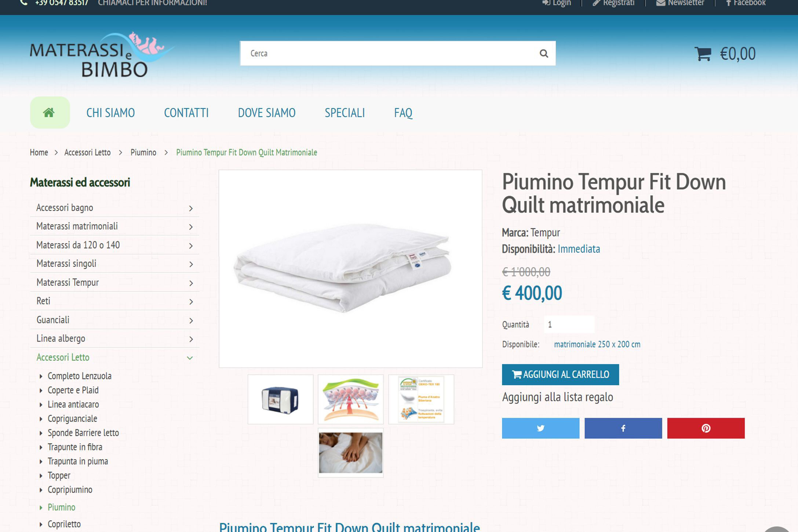Pin product on Pinterest

pyautogui.click(x=706, y=428)
